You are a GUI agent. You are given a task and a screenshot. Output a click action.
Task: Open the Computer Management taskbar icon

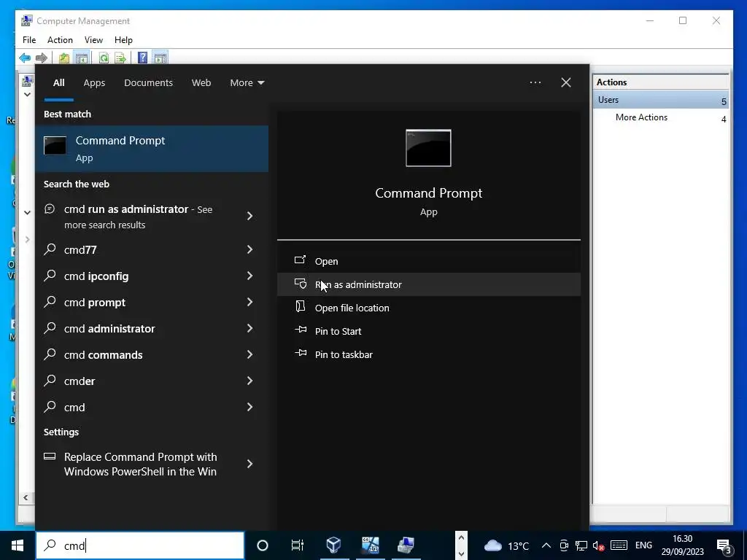pyautogui.click(x=406, y=545)
